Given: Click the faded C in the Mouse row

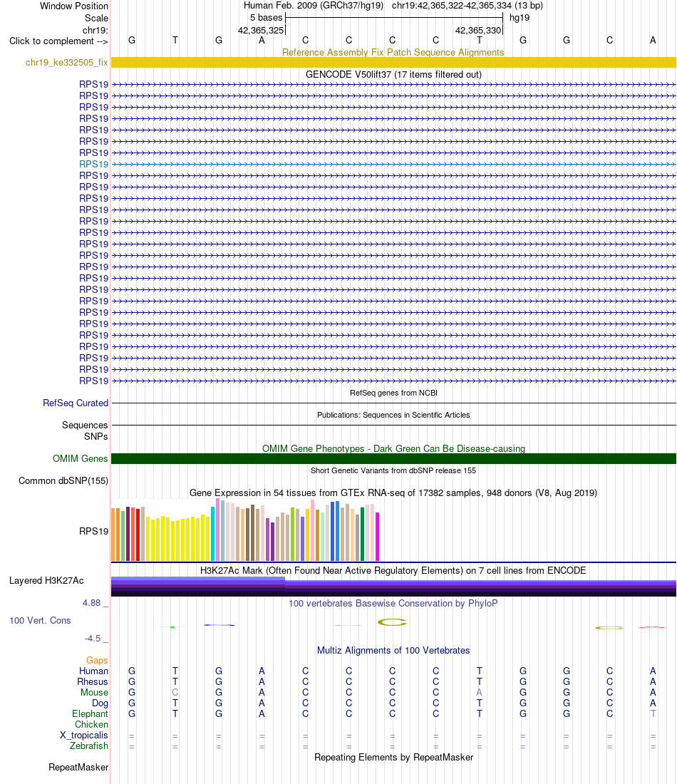Looking at the screenshot, I should click(175, 693).
